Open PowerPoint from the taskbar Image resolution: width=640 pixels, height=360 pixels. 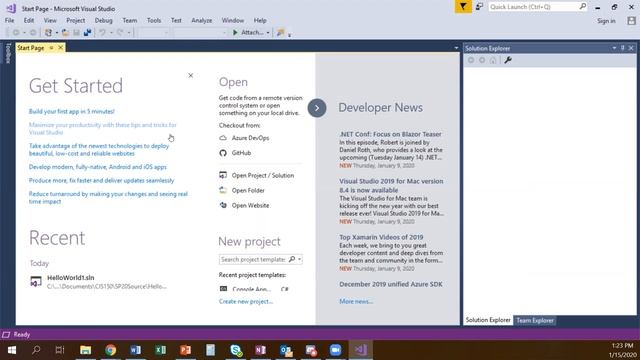(x=185, y=350)
